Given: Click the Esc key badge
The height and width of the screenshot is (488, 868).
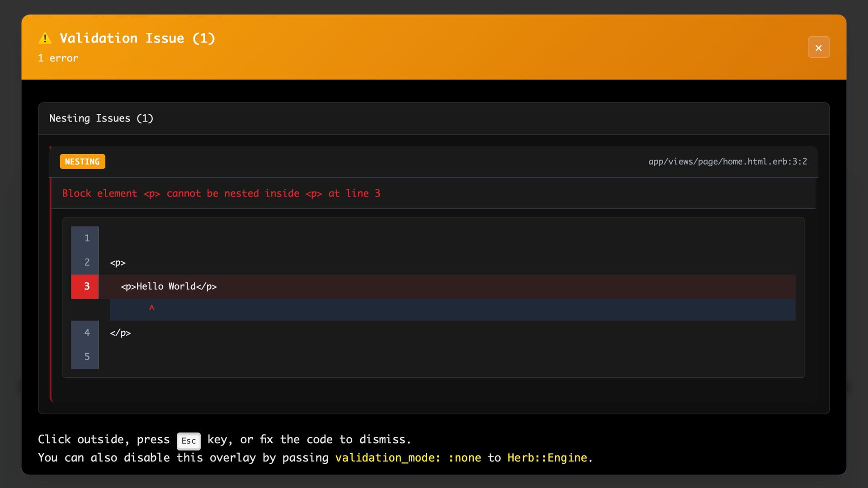Looking at the screenshot, I should point(189,441).
